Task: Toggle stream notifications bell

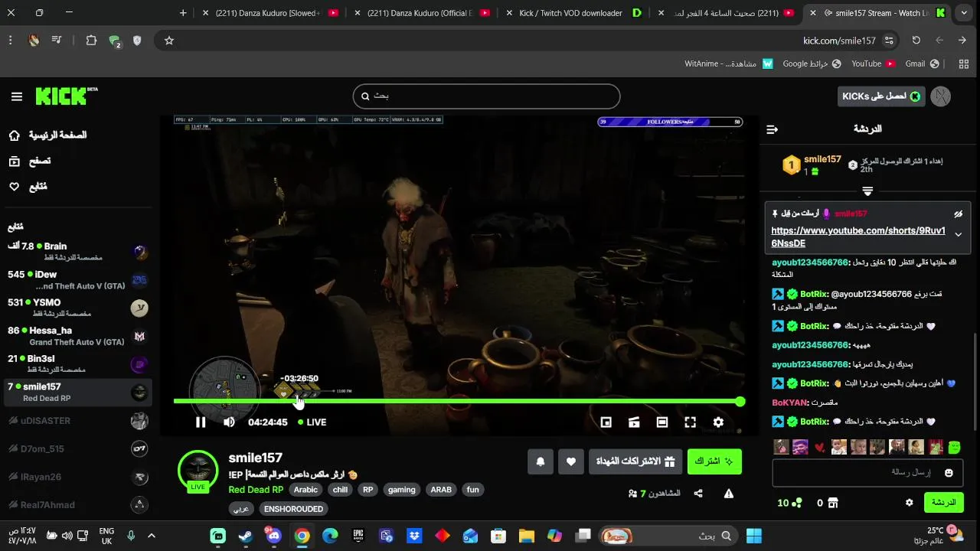Action: [541, 461]
